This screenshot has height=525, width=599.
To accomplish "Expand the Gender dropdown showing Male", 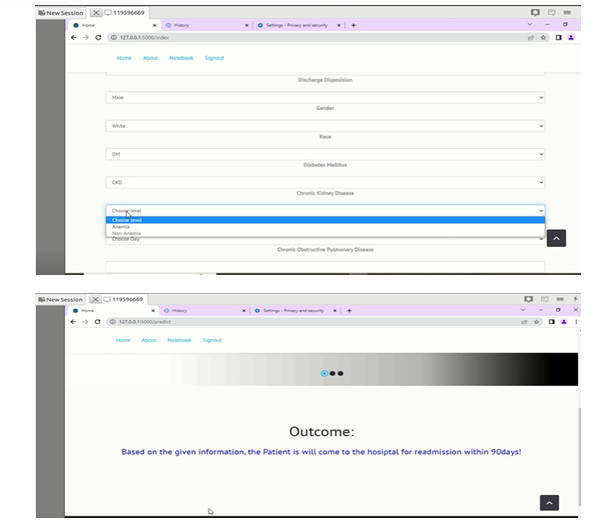I will click(325, 97).
